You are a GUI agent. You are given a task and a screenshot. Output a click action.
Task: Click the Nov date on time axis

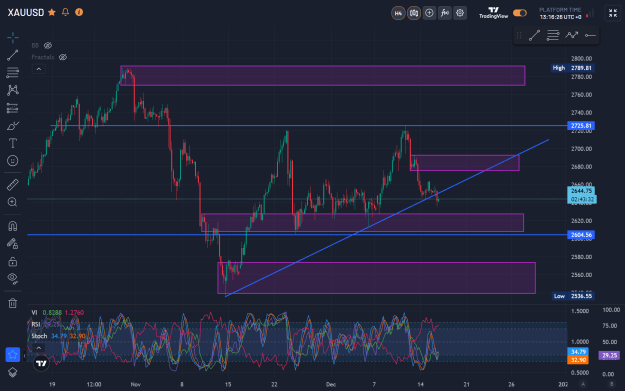coord(136,385)
